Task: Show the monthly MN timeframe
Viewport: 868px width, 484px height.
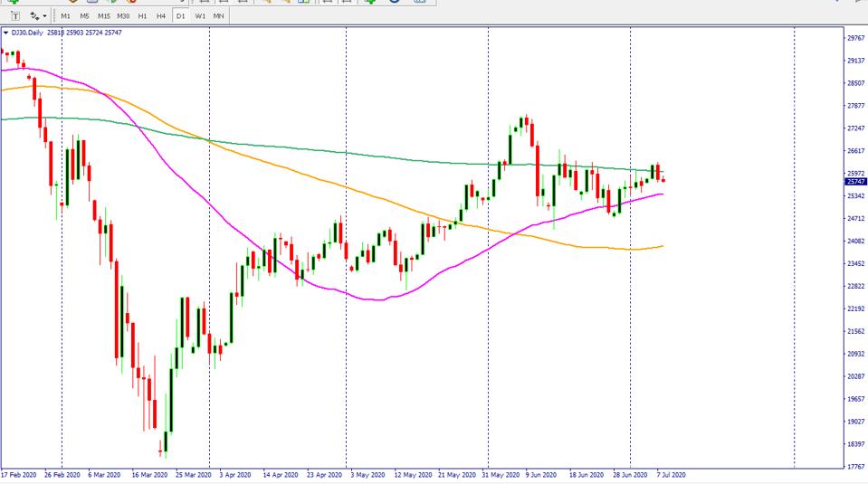Action: pos(219,16)
